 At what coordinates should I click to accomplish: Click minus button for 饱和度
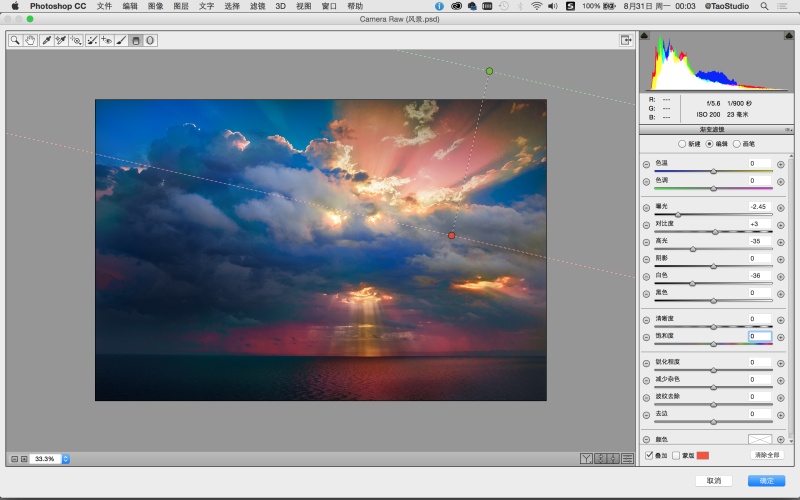(646, 337)
